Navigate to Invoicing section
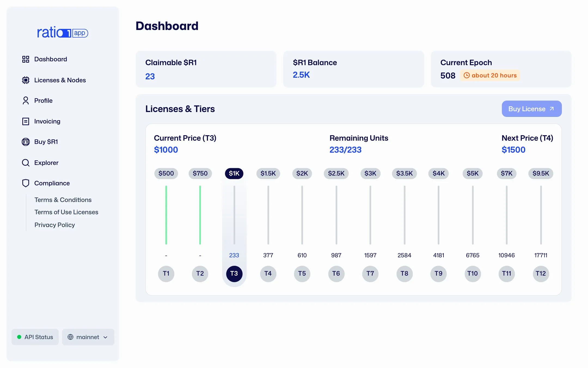Image resolution: width=588 pixels, height=368 pixels. (47, 121)
